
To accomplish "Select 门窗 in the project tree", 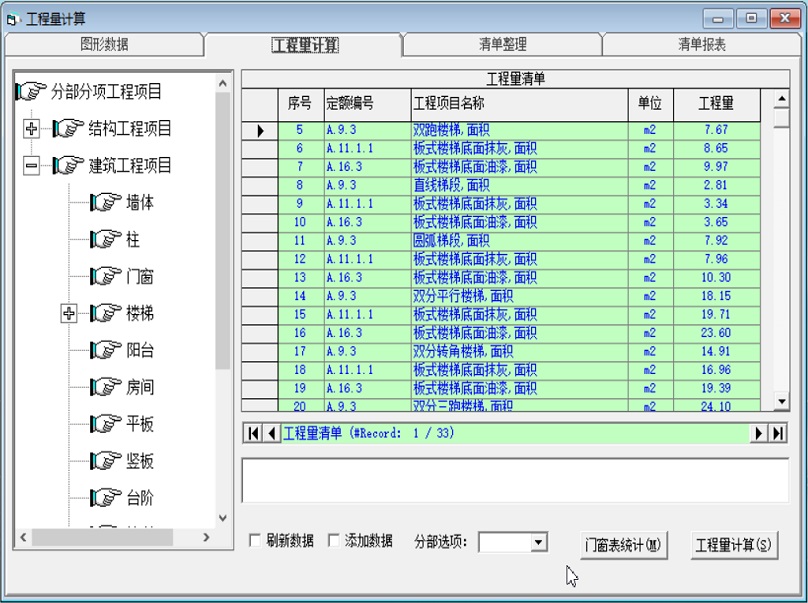I will [140, 277].
